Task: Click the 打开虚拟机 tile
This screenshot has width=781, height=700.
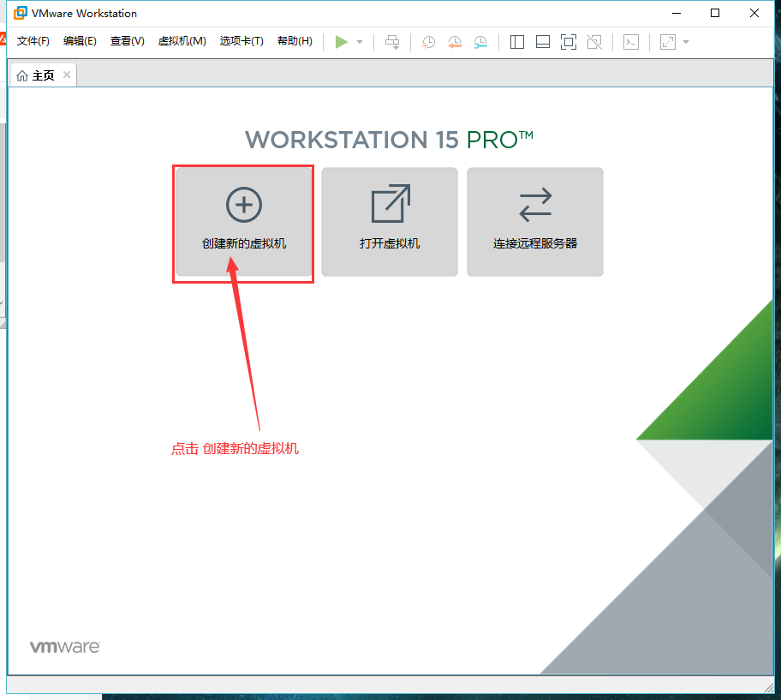Action: click(x=390, y=222)
